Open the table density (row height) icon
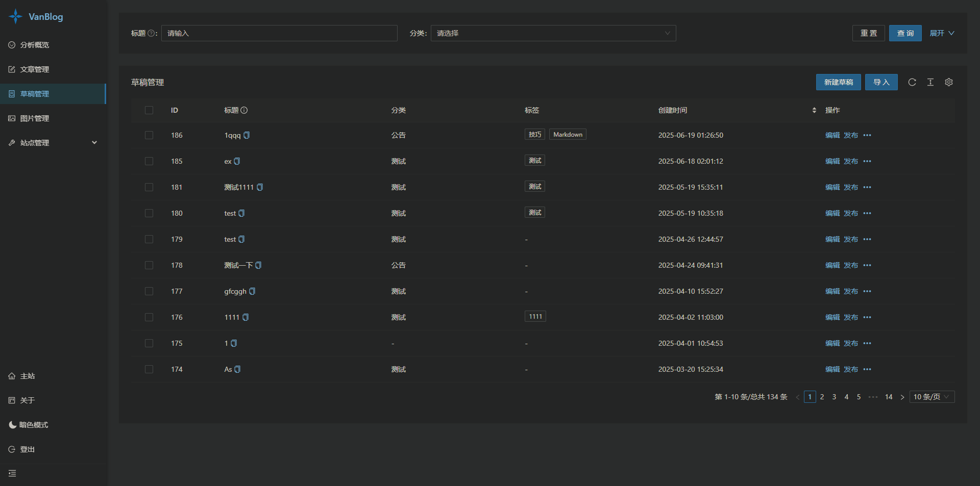Screen dimensions: 980x486 pyautogui.click(x=930, y=82)
